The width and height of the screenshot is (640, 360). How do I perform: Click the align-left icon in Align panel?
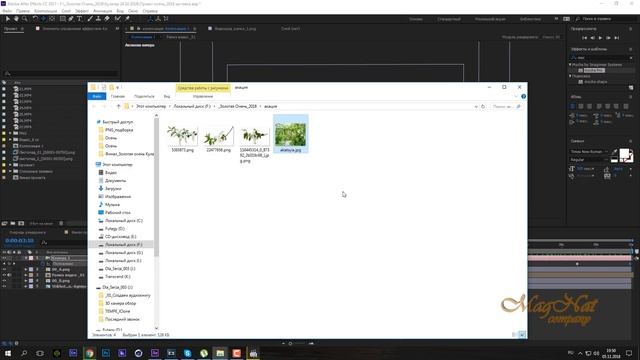coord(572,106)
